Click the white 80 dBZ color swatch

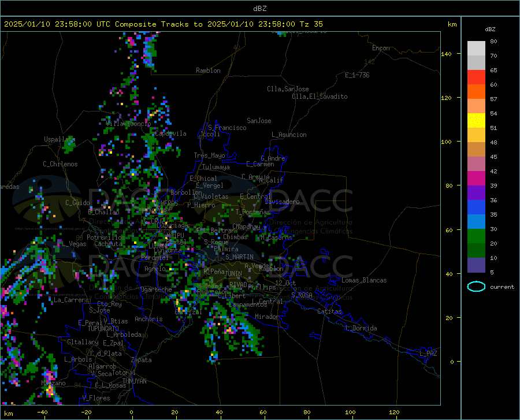point(476,49)
